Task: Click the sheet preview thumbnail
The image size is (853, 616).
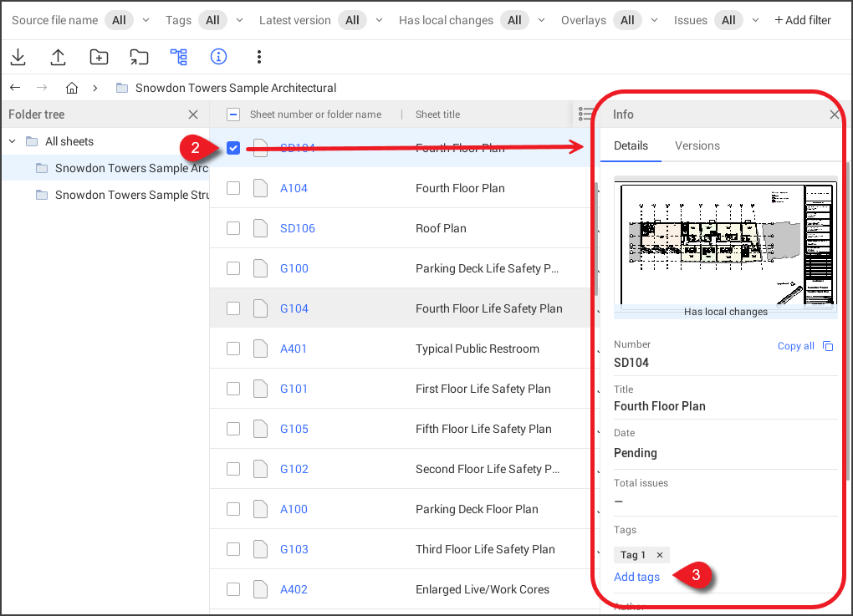Action: [725, 244]
